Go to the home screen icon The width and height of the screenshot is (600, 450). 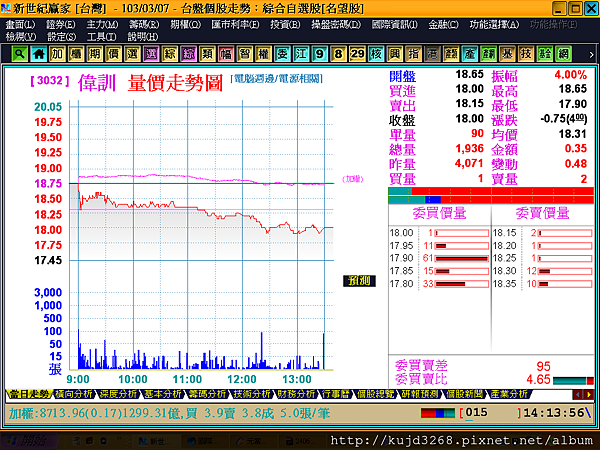[x=38, y=54]
